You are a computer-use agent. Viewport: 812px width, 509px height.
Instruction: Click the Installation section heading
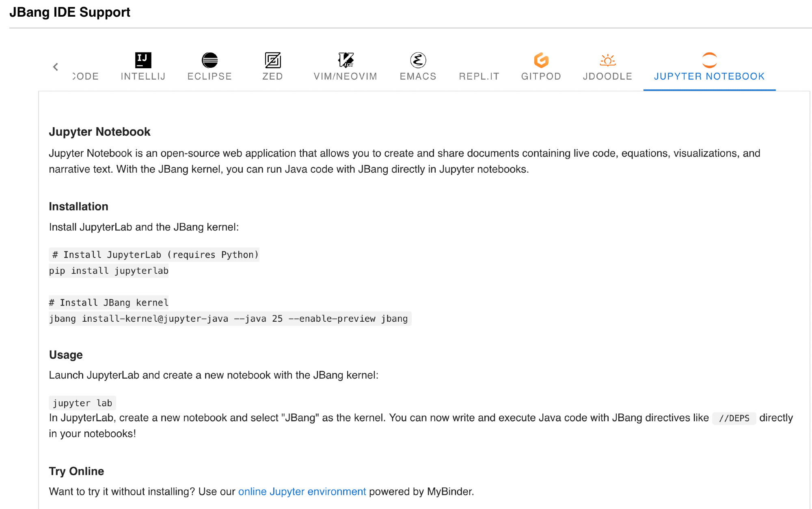[78, 206]
